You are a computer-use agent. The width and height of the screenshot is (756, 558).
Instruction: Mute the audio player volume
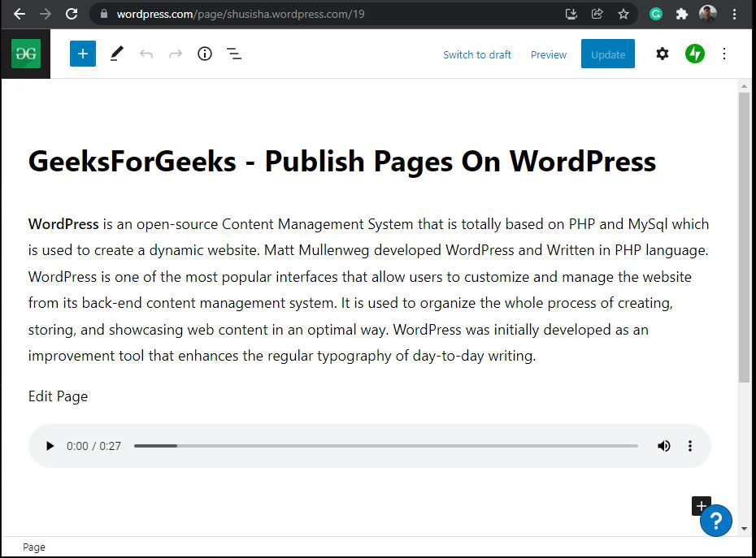[664, 446]
